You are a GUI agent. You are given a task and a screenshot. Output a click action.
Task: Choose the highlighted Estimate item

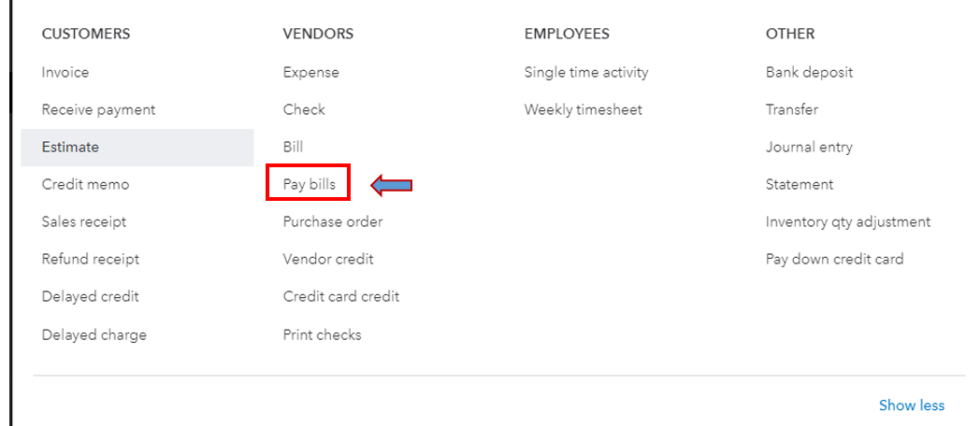70,147
